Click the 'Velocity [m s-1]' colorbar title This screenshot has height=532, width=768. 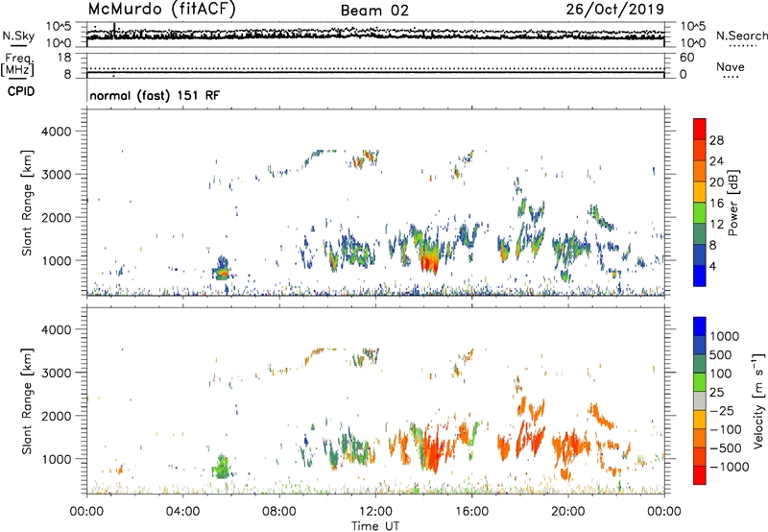point(758,400)
